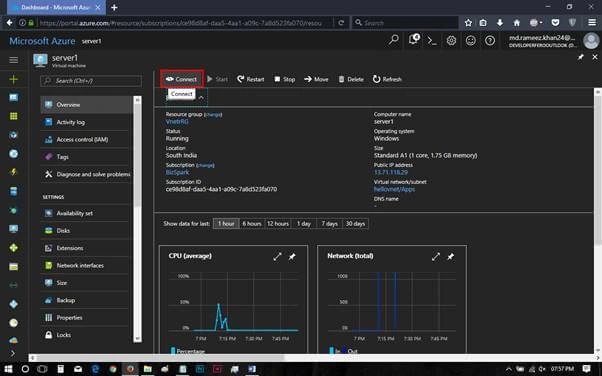Select 6 hours data range
This screenshot has width=602, height=376.
(251, 224)
